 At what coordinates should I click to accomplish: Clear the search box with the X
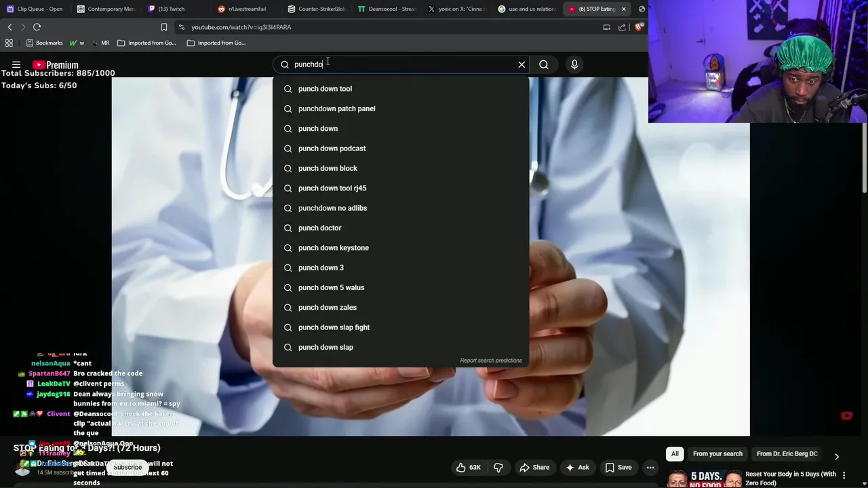pyautogui.click(x=521, y=64)
